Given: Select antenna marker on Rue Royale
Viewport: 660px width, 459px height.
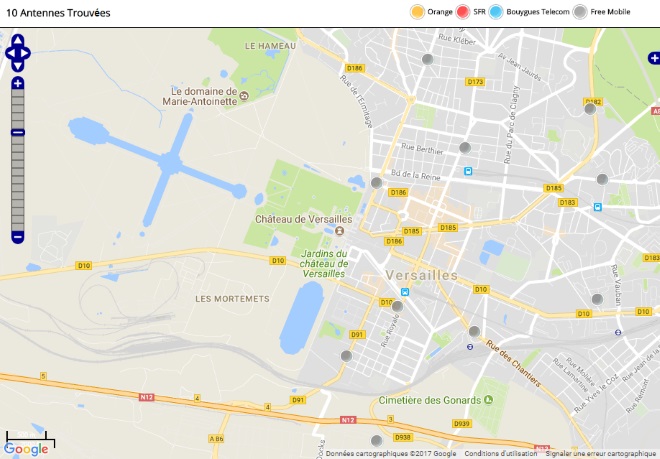Looking at the screenshot, I should point(397,306).
